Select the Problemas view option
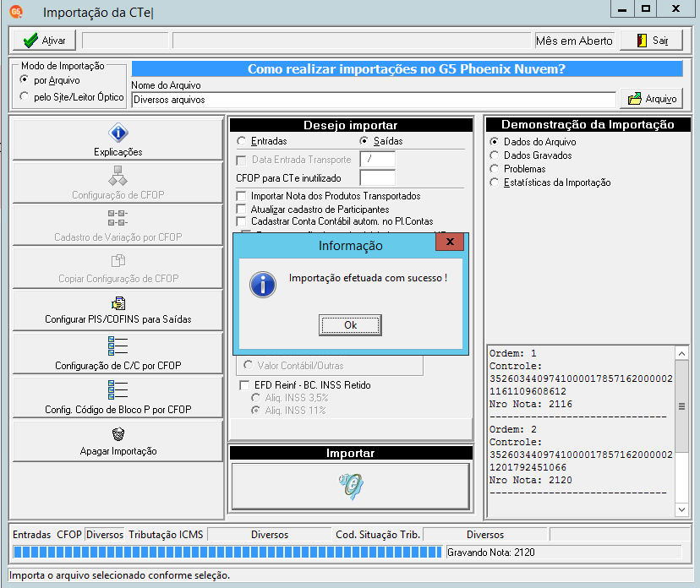700x588 pixels. coord(494,169)
